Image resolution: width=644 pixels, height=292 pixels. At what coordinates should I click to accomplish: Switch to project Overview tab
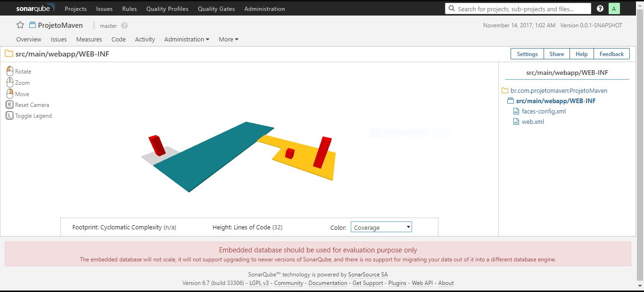pos(29,40)
